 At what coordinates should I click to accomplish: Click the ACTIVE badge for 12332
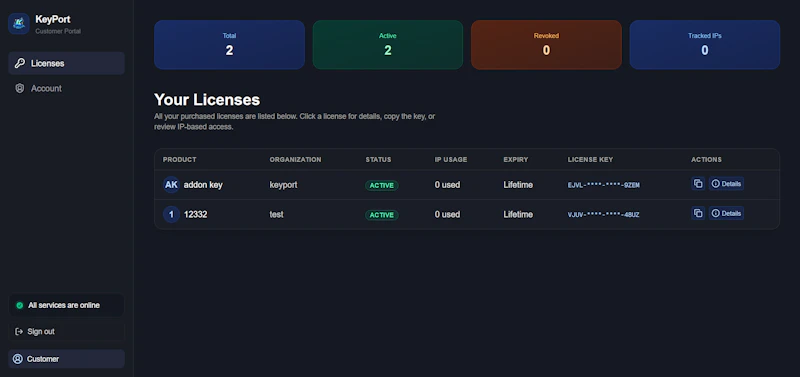tap(382, 215)
